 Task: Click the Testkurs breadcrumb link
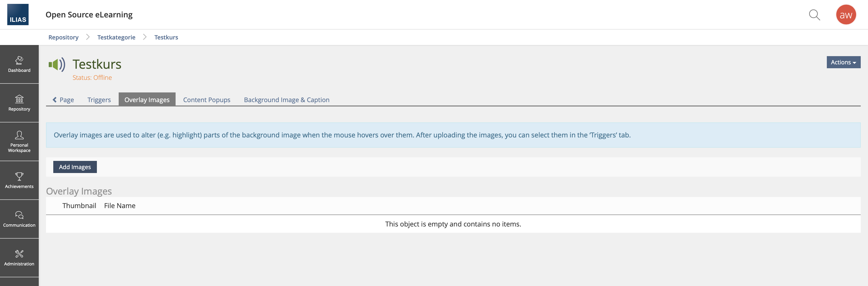click(166, 37)
